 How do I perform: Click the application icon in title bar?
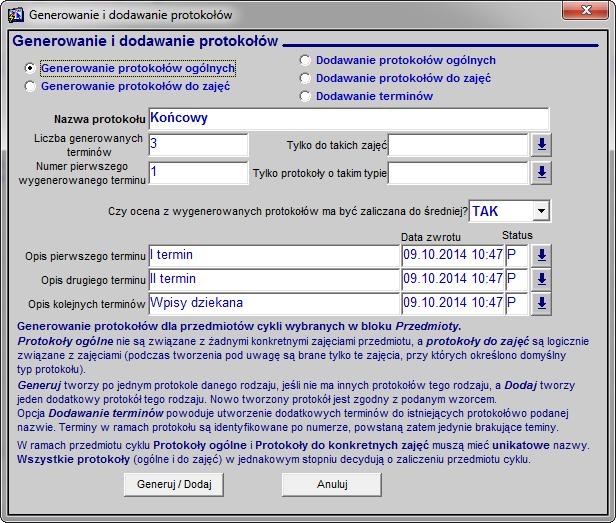(x=16, y=15)
